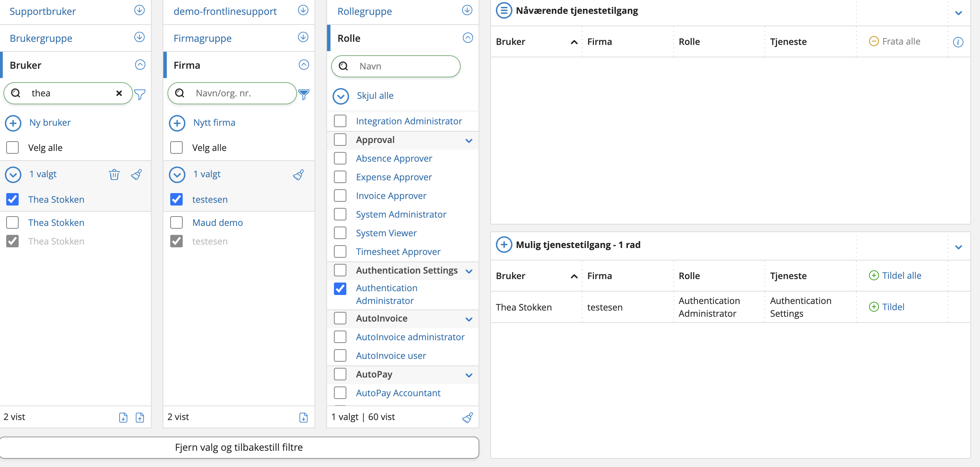Collapse the AutoPay role group
Screen dimensions: 980x467
coord(469,375)
